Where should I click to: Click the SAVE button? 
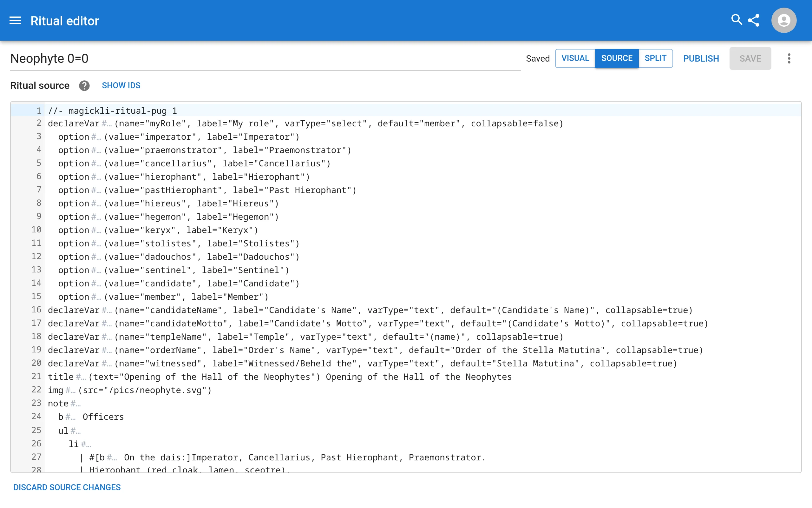[x=750, y=58]
